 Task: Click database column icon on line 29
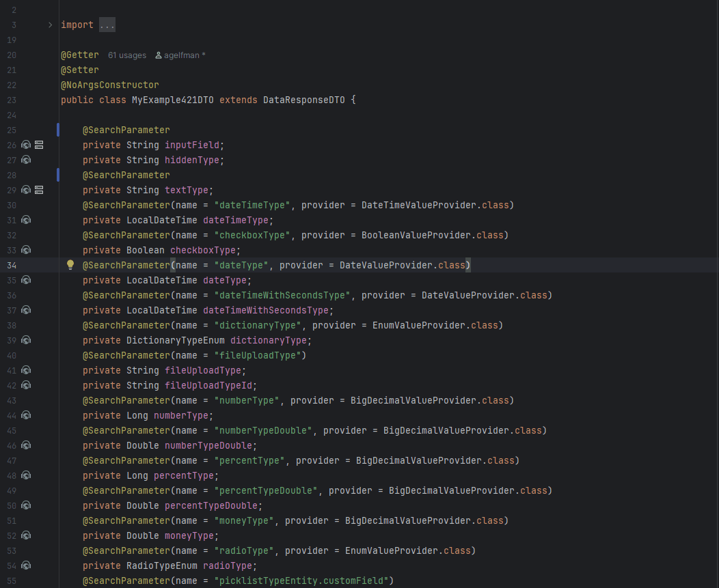40,190
